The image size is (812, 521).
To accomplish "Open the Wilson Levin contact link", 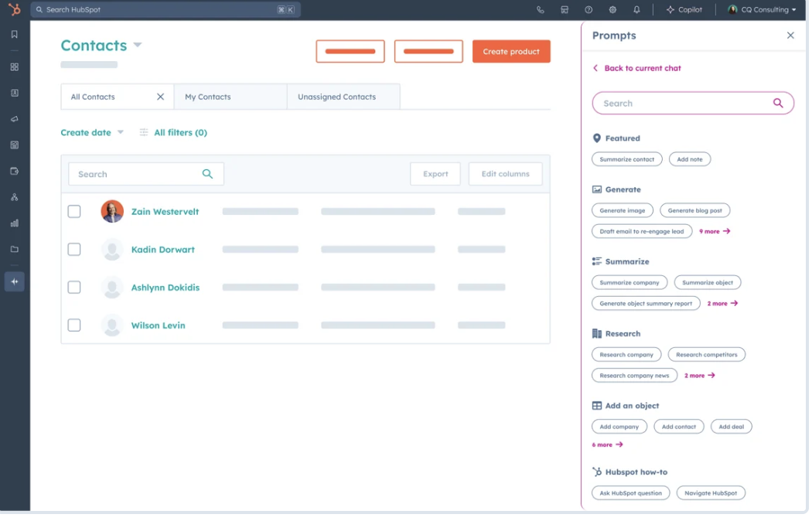I will coord(159,326).
